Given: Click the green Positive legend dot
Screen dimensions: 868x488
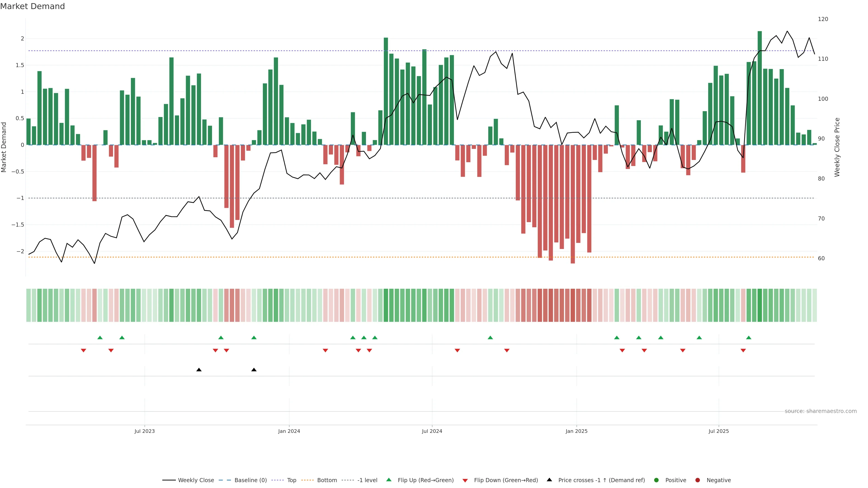Looking at the screenshot, I should 656,480.
